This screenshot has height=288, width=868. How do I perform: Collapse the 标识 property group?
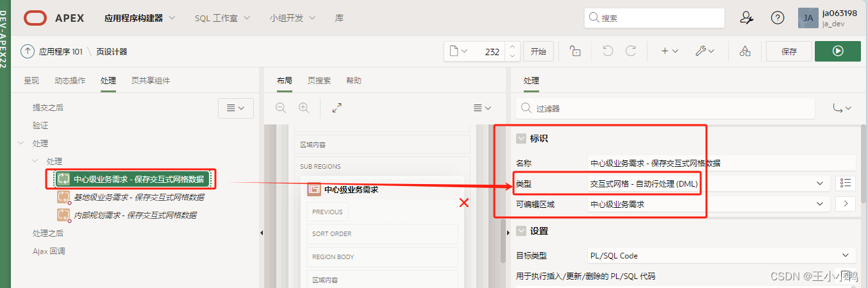click(x=521, y=139)
